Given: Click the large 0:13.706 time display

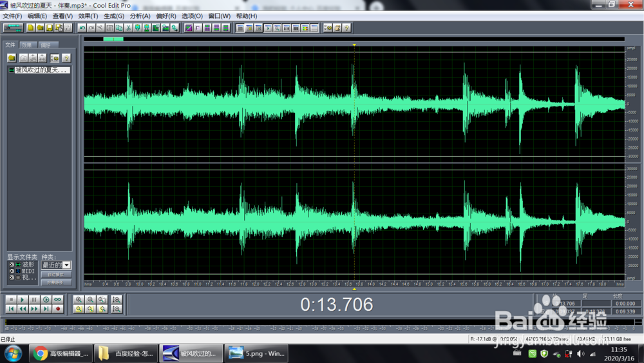Looking at the screenshot, I should (336, 304).
